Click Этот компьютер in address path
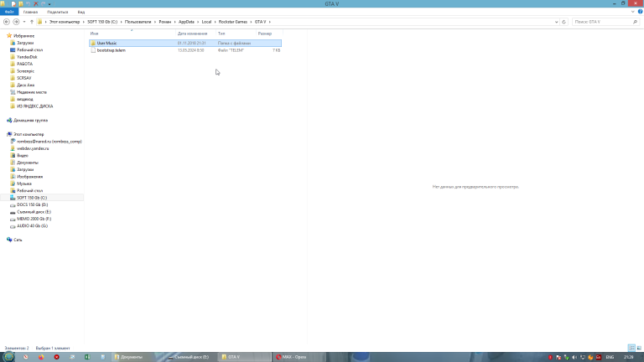644x362 pixels. click(65, 22)
